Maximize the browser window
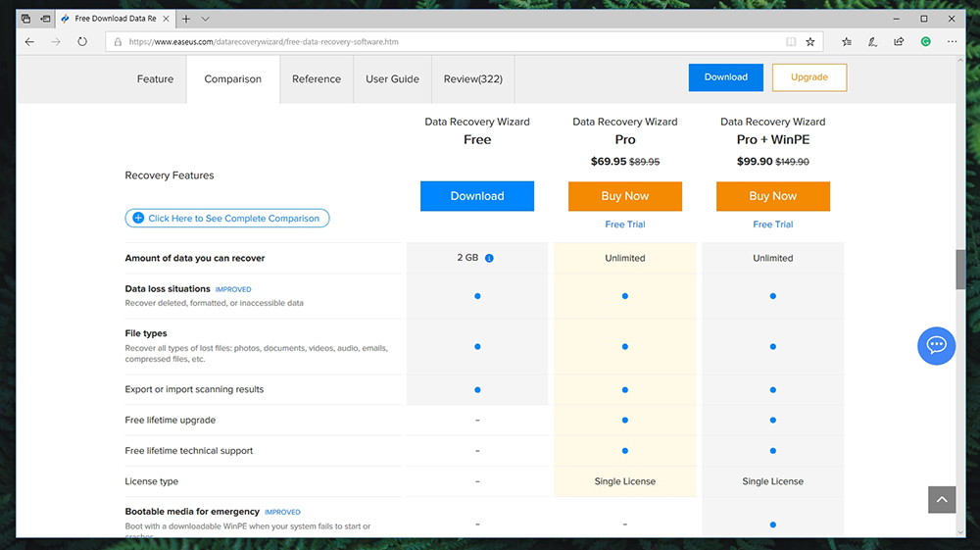 click(924, 19)
